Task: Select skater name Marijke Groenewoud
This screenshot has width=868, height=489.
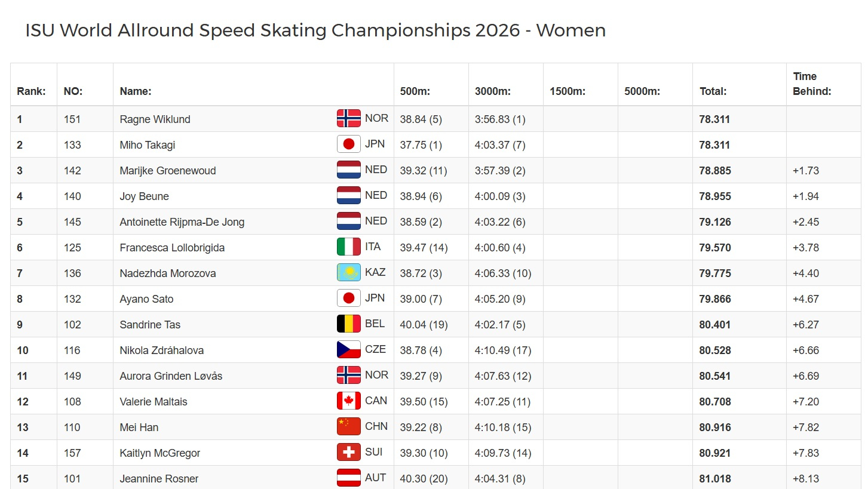Action: click(x=168, y=170)
